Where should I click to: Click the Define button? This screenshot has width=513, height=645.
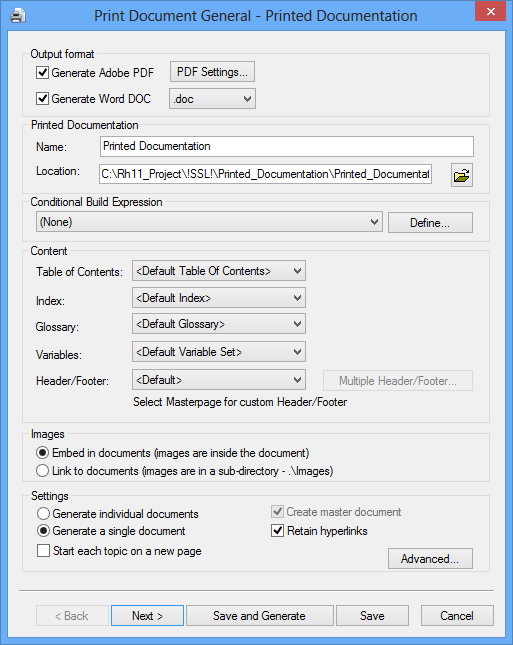point(430,223)
